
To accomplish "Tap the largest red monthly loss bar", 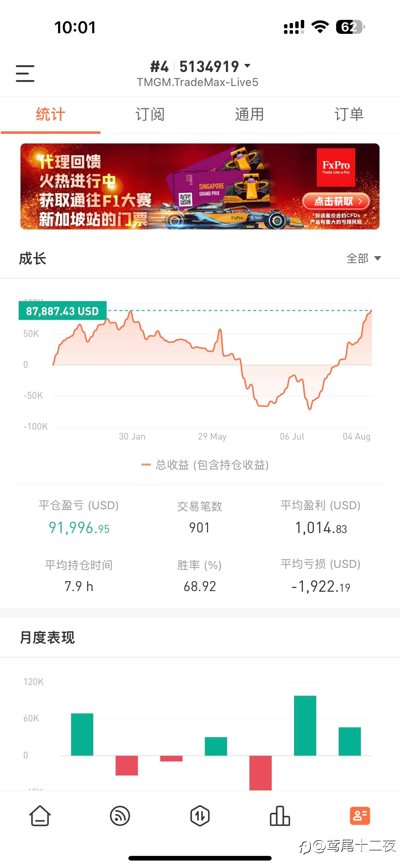I will click(260, 772).
